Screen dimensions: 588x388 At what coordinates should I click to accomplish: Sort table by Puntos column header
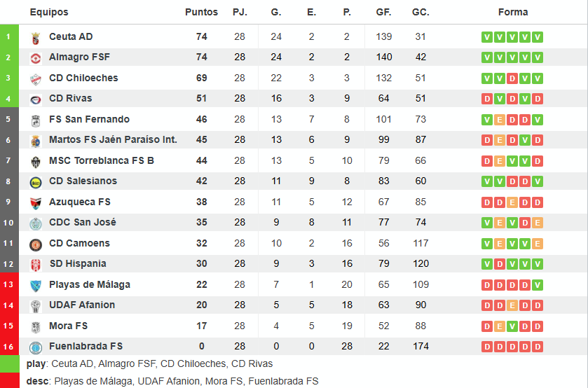click(201, 12)
